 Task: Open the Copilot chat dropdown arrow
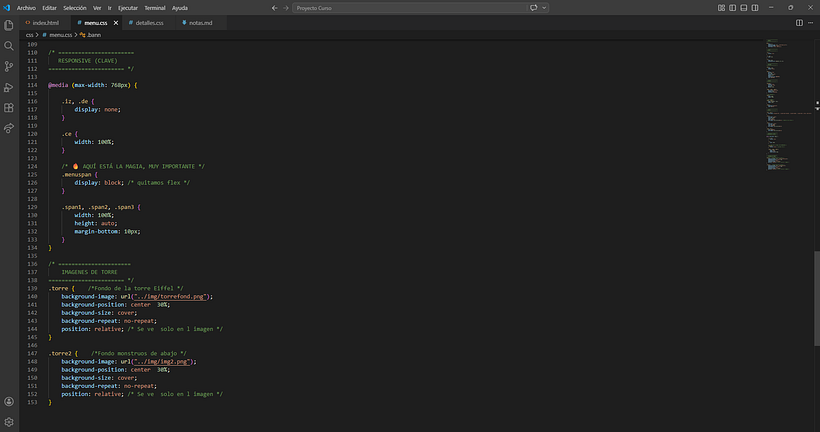click(x=544, y=8)
